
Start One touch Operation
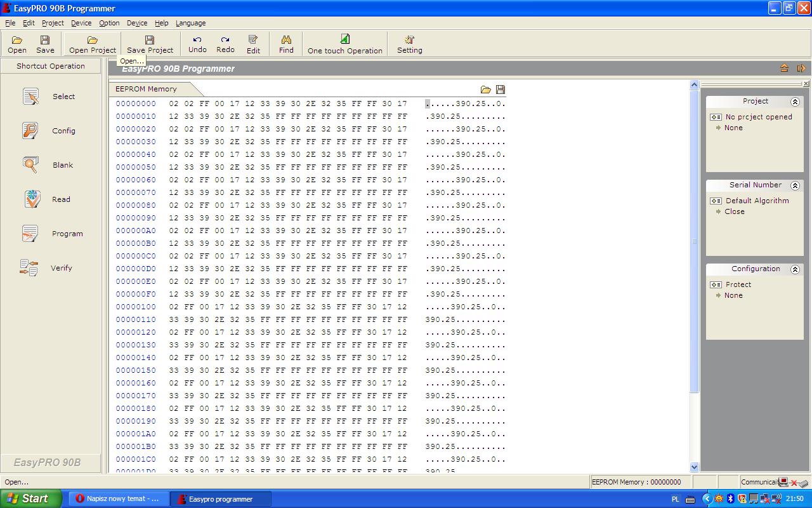tap(345, 44)
